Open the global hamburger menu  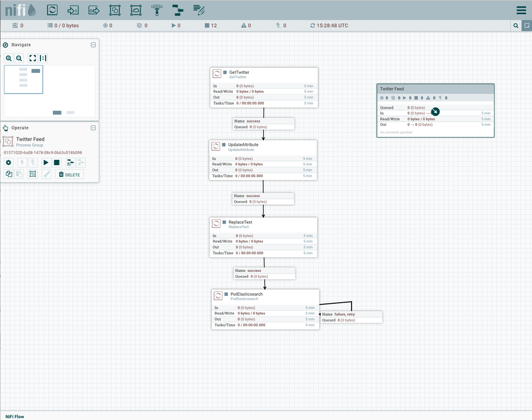pos(520,10)
